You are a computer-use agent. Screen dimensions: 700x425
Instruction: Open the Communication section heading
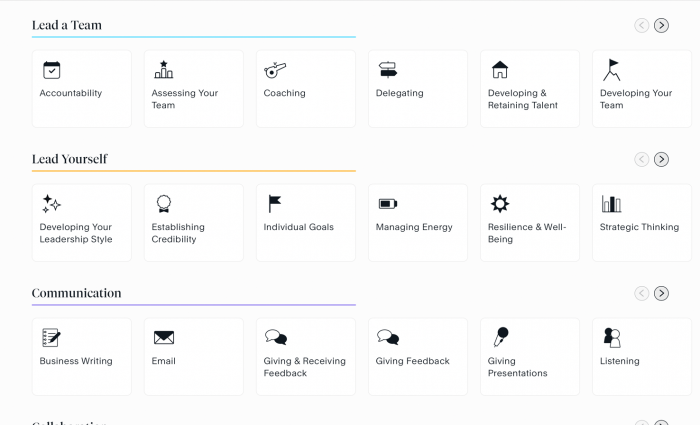point(77,293)
